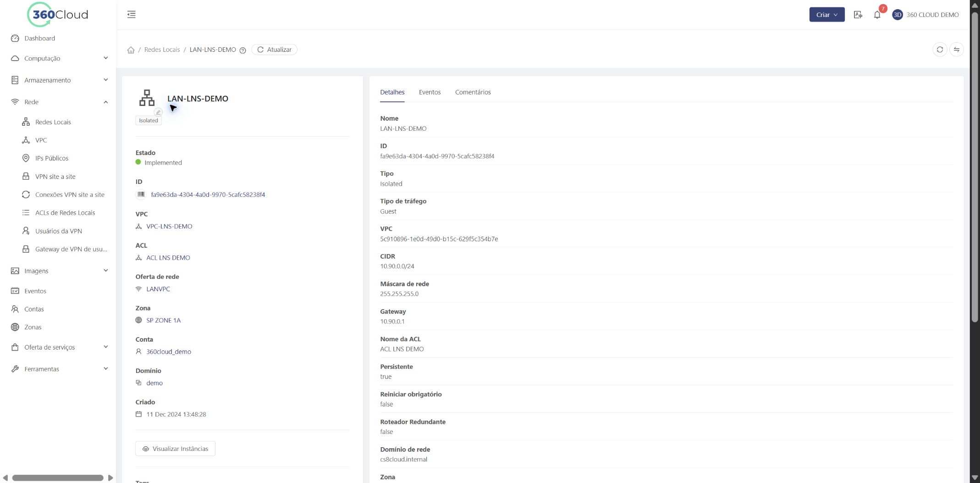Switch to the Comentários tab
This screenshot has height=483, width=980.
[x=473, y=92]
